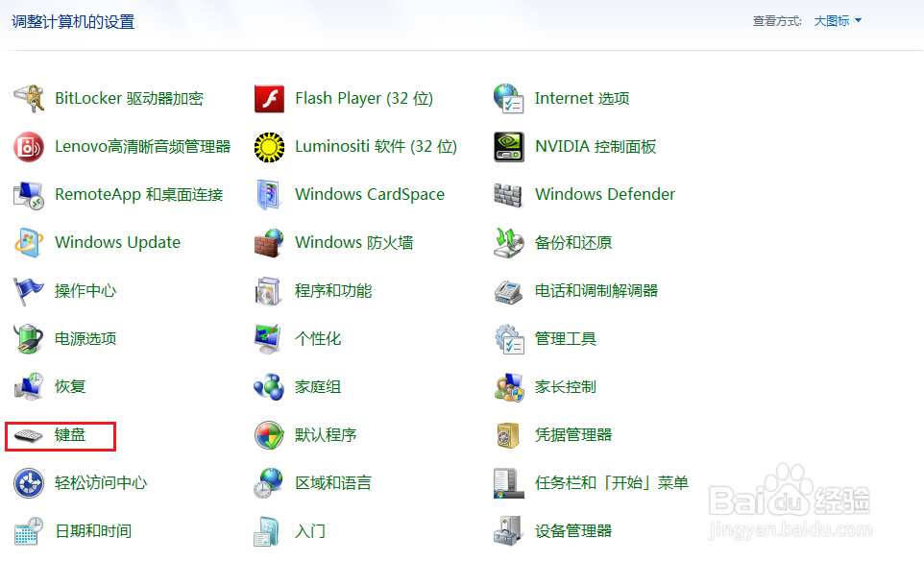The image size is (924, 562).
Task: Open the RemoteApp 和桌面连接 text link
Action: [x=138, y=195]
